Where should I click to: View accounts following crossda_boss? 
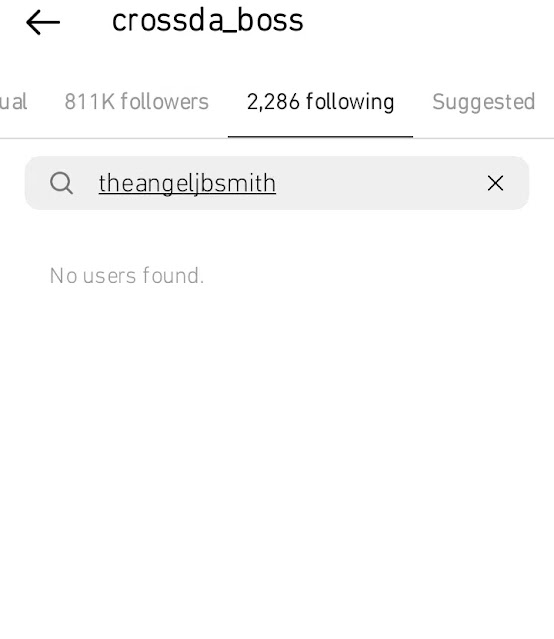(137, 102)
